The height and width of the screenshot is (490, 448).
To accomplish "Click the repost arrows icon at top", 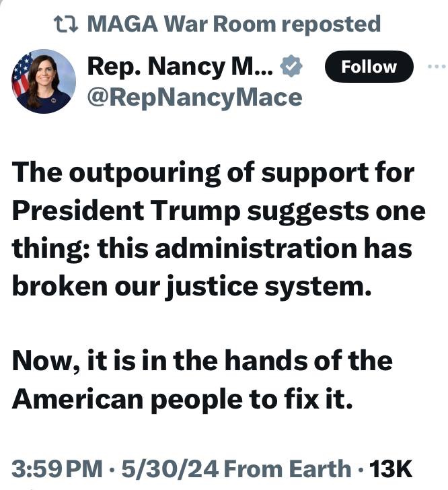I will (67, 25).
